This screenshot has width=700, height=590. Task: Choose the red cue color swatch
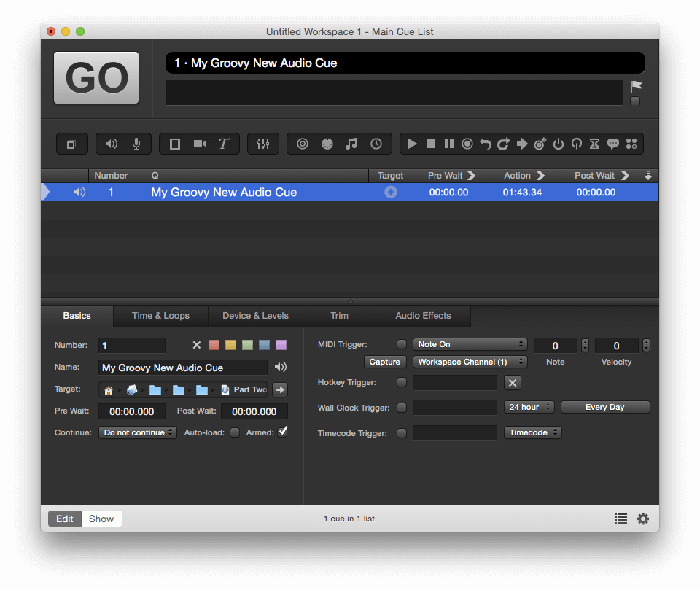click(214, 345)
